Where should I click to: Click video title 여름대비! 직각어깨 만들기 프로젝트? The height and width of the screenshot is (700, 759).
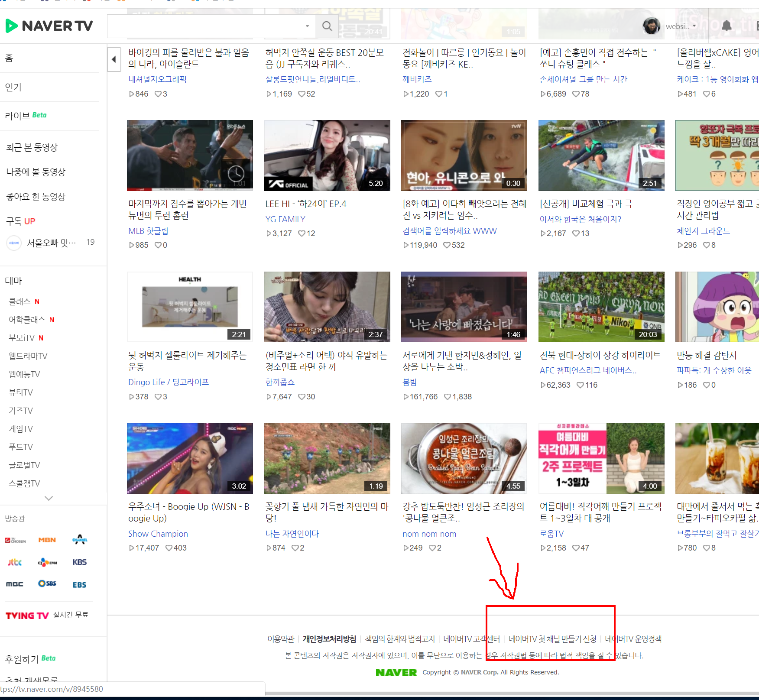coord(600,512)
